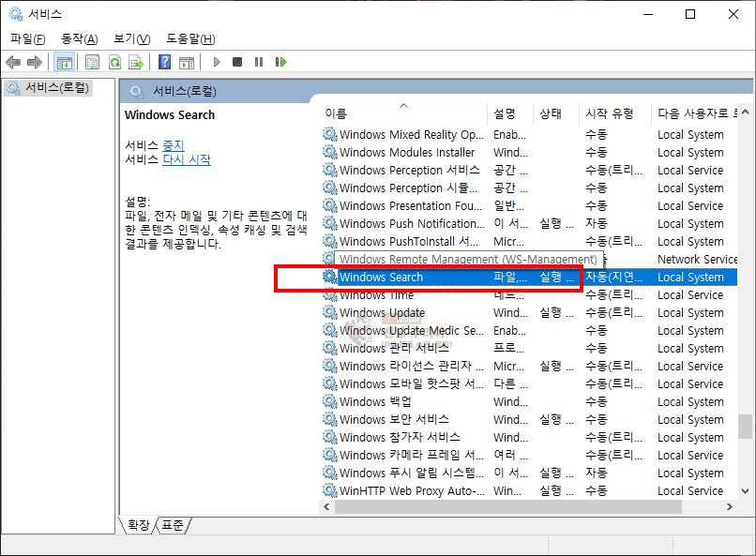The width and height of the screenshot is (756, 556).
Task: Open 보기(V) menu
Action: pos(131,39)
